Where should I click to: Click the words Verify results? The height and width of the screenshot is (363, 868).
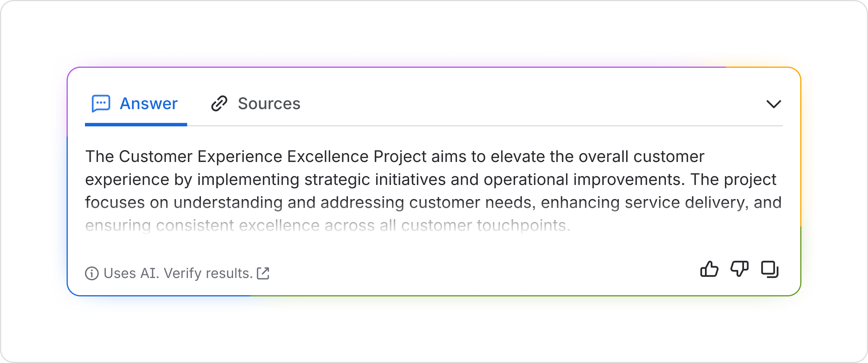click(208, 273)
